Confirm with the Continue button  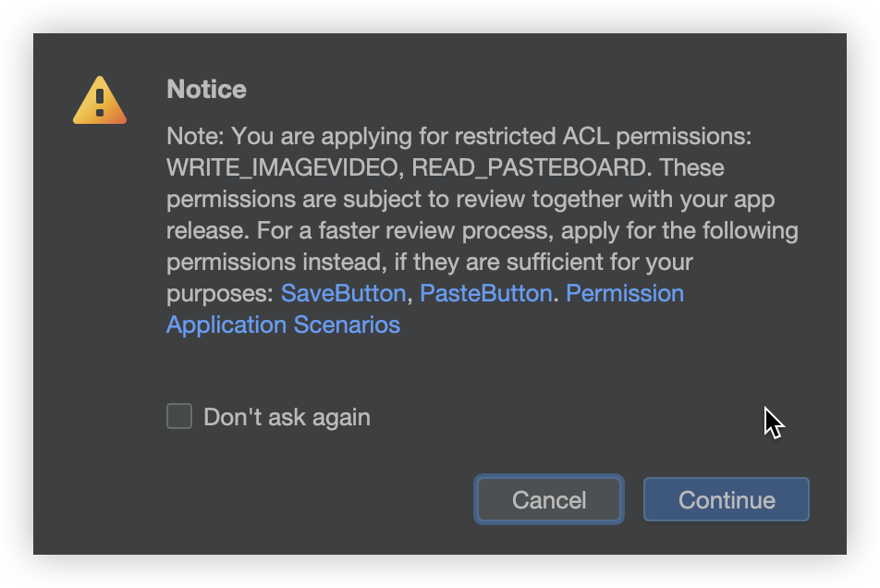coord(727,500)
